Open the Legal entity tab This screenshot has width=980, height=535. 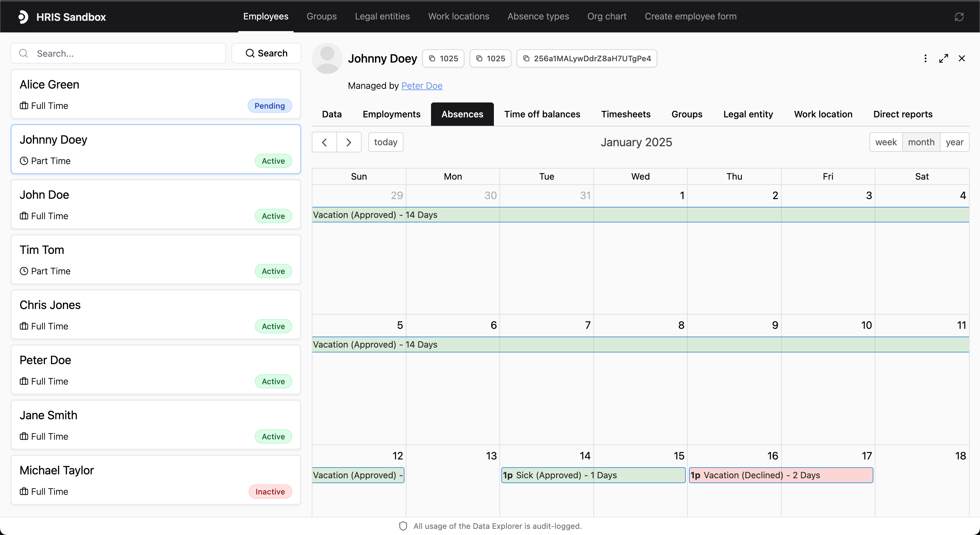click(748, 114)
